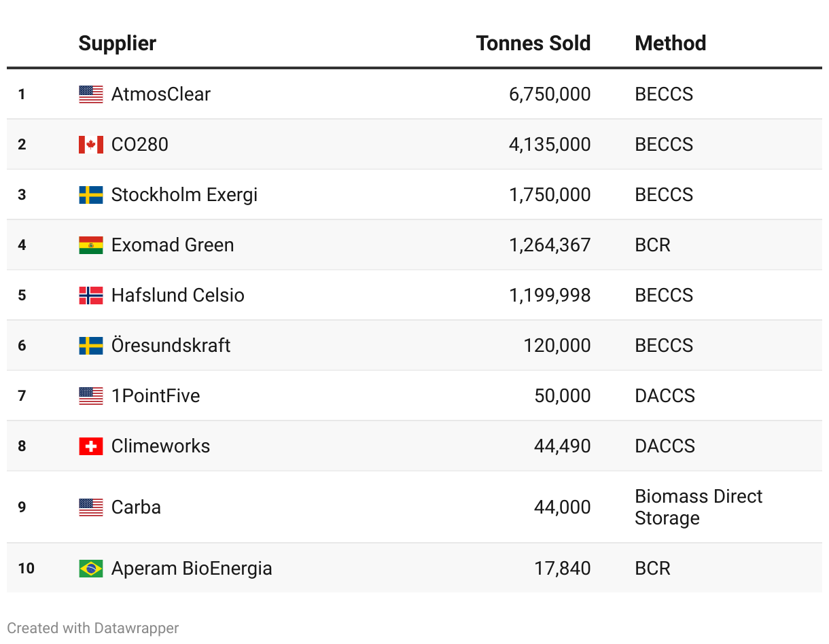Click the Tonnes Sold column header
This screenshot has height=644, width=829.
[x=533, y=43]
